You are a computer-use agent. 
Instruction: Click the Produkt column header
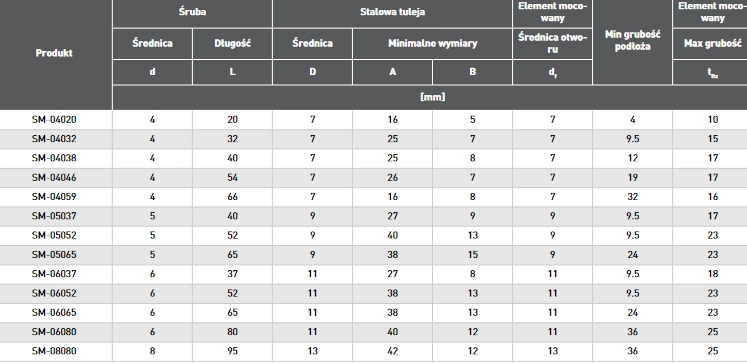pyautogui.click(x=54, y=53)
